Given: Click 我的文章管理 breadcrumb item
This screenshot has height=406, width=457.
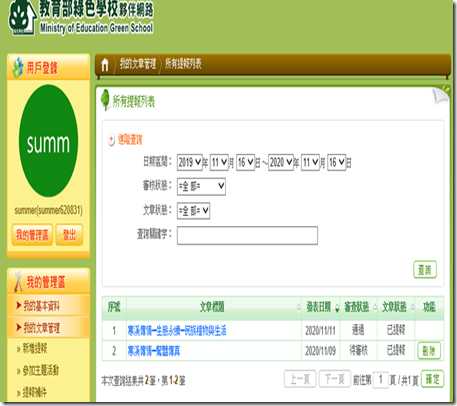Looking at the screenshot, I should pyautogui.click(x=138, y=64).
